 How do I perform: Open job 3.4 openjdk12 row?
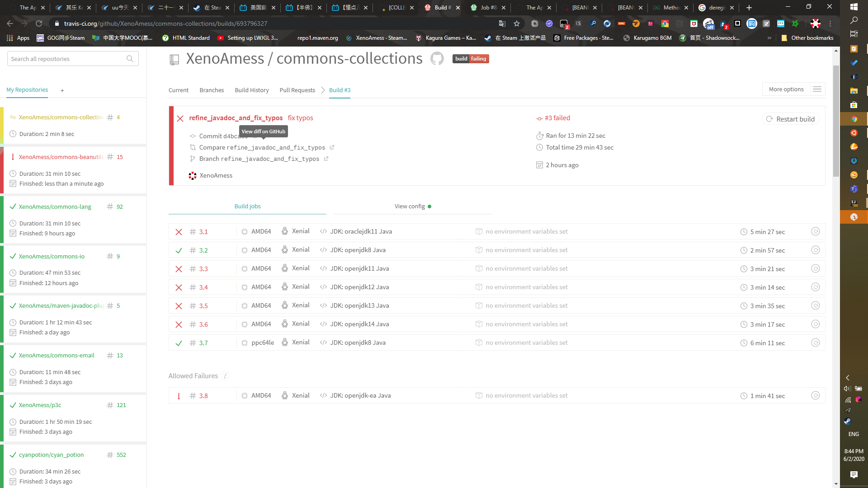tap(359, 287)
